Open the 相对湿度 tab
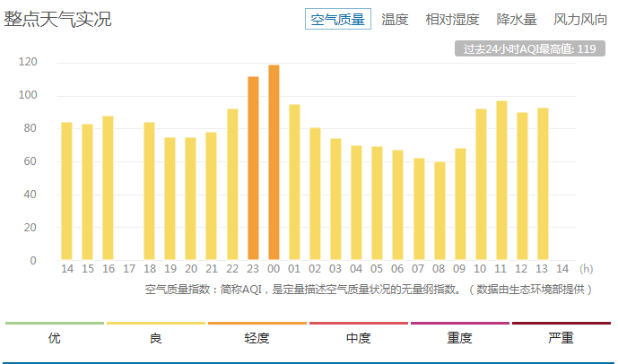The width and height of the screenshot is (618, 364). (x=452, y=19)
